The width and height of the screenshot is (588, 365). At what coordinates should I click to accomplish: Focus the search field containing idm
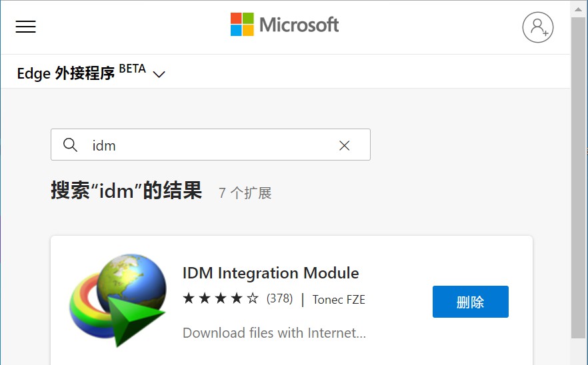[x=207, y=145]
